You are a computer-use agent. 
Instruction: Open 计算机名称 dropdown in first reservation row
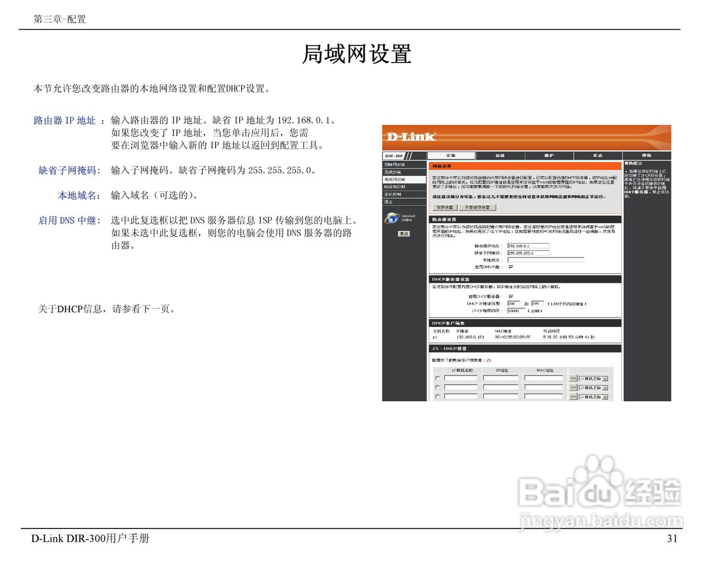[593, 378]
